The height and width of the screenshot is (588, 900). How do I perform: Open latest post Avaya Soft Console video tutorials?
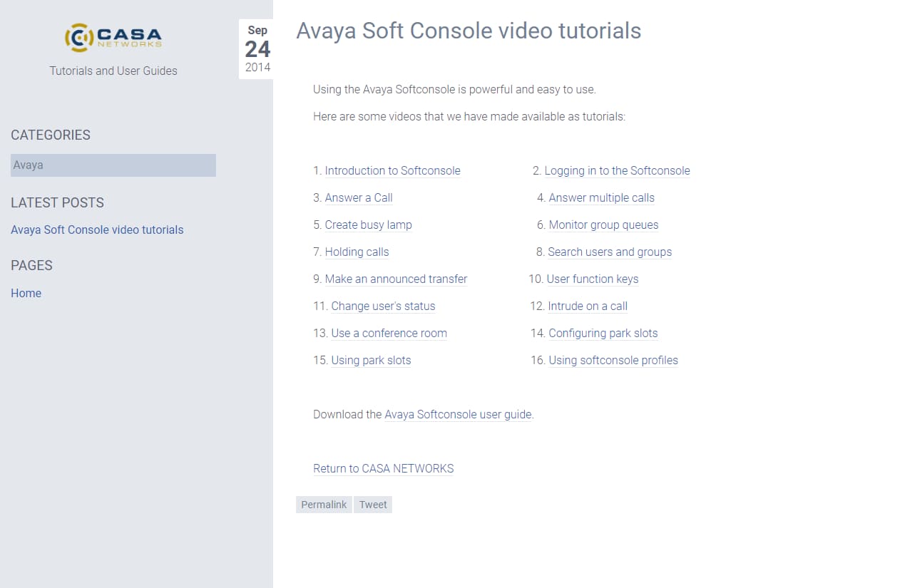(x=97, y=229)
